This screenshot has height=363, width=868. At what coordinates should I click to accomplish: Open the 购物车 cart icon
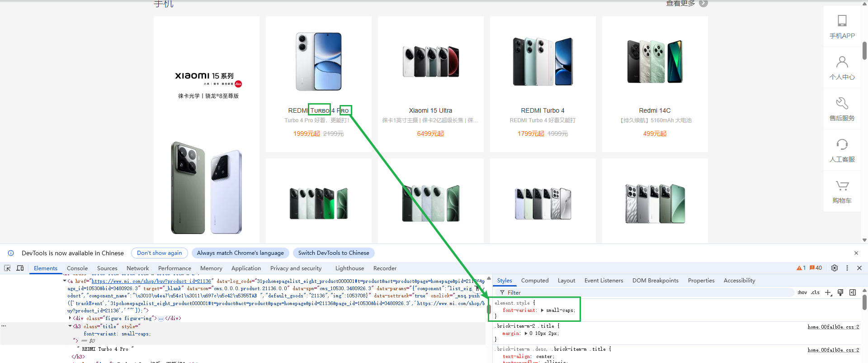842,186
